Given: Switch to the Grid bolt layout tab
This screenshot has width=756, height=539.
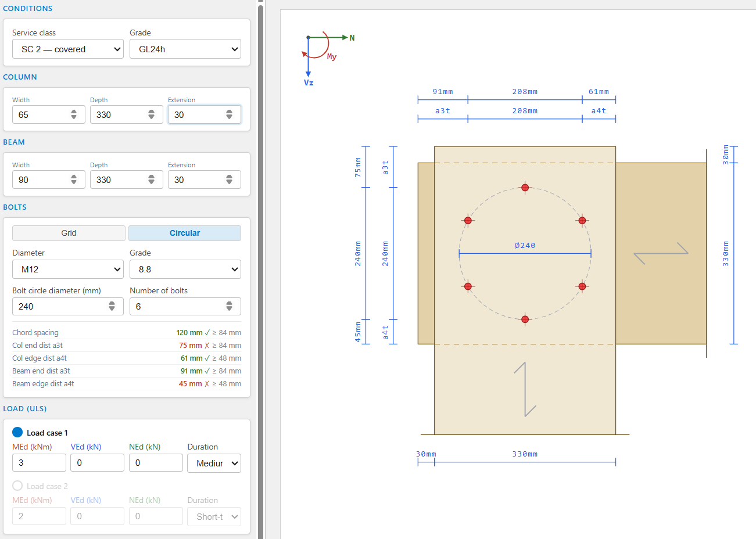Looking at the screenshot, I should pos(69,233).
